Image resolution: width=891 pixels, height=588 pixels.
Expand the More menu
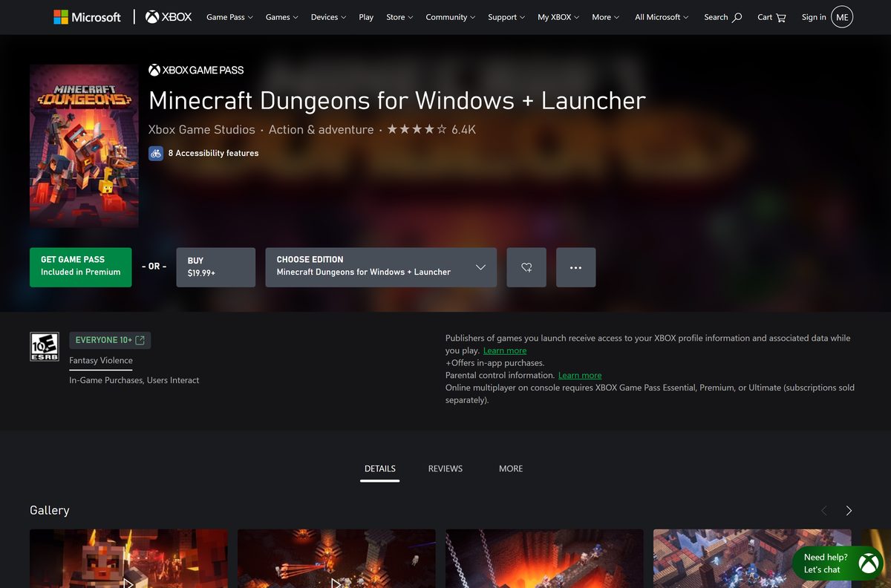[x=605, y=17]
